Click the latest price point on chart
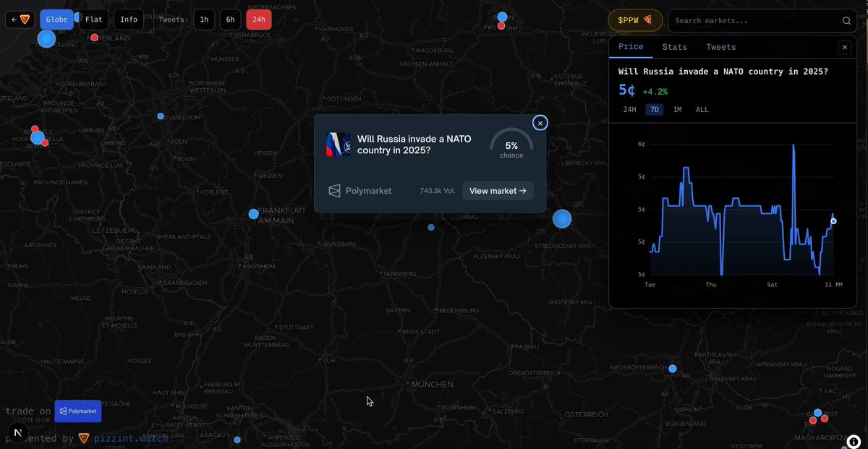The width and height of the screenshot is (868, 449). coord(833,221)
